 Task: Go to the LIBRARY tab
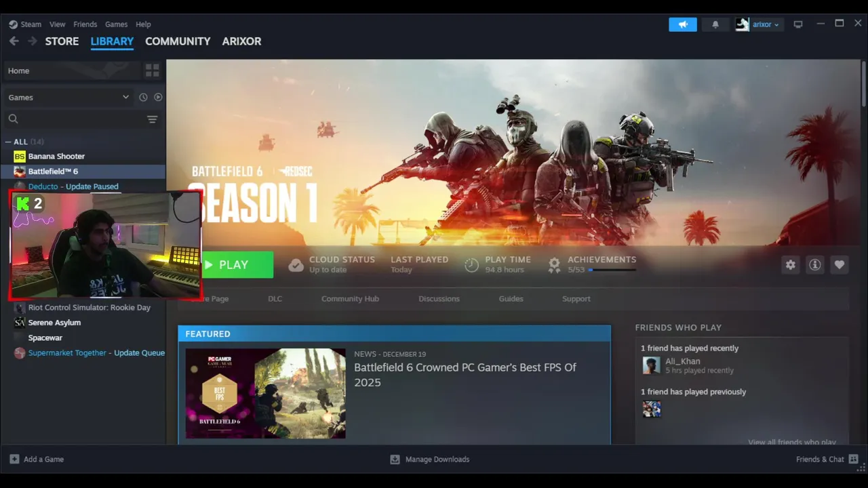(x=112, y=41)
